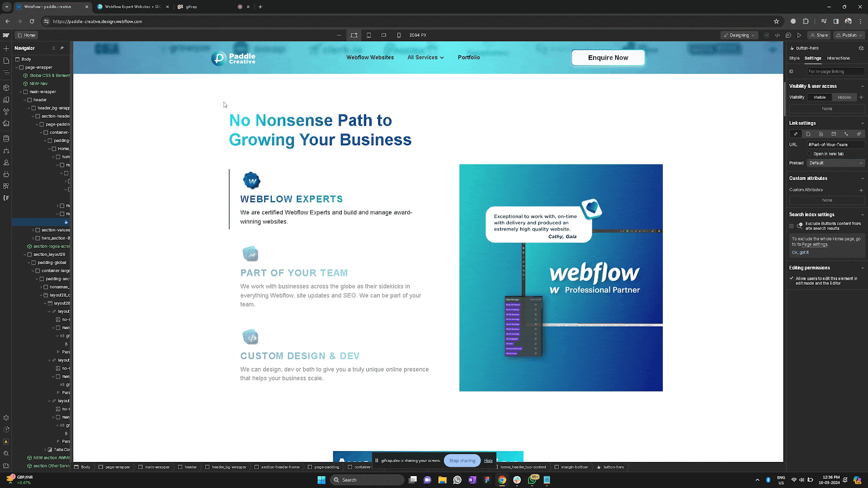868x488 pixels.
Task: Select the Page section link type icon
Action: 821,134
